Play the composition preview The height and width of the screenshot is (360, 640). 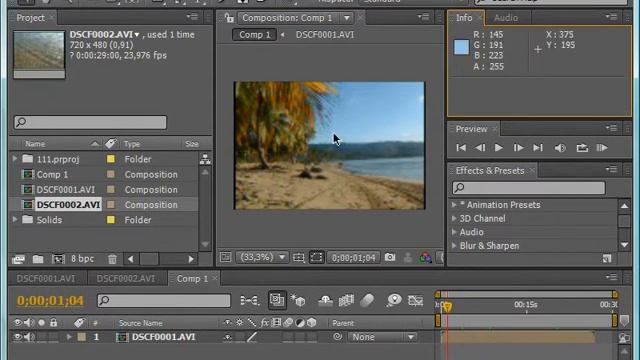[498, 148]
